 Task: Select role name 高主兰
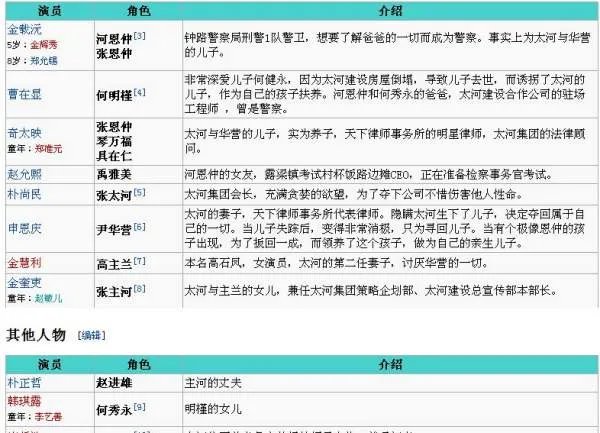[114, 264]
